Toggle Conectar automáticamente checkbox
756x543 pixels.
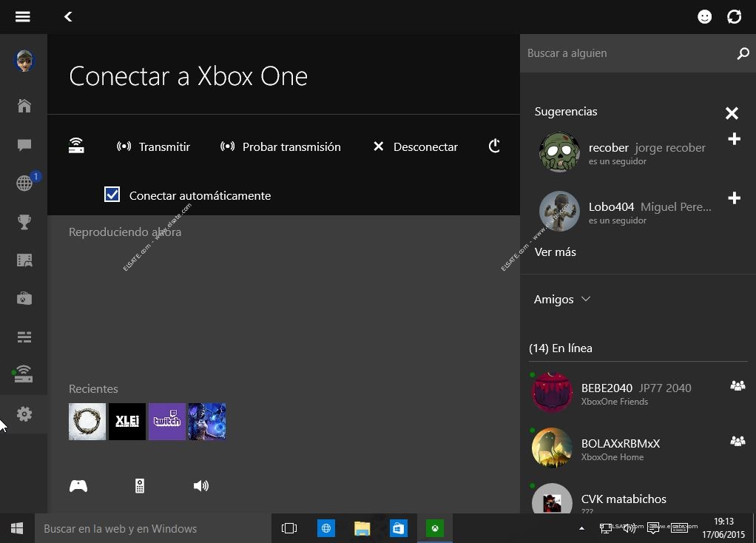pos(112,195)
